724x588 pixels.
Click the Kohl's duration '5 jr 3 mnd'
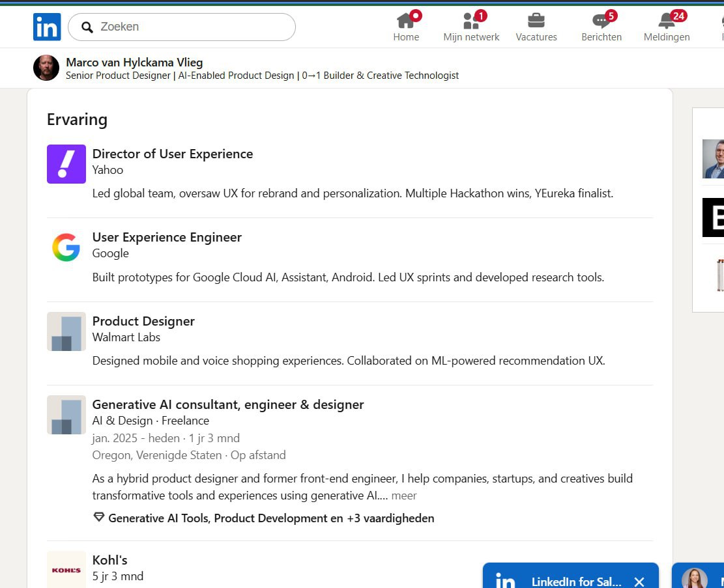click(118, 576)
